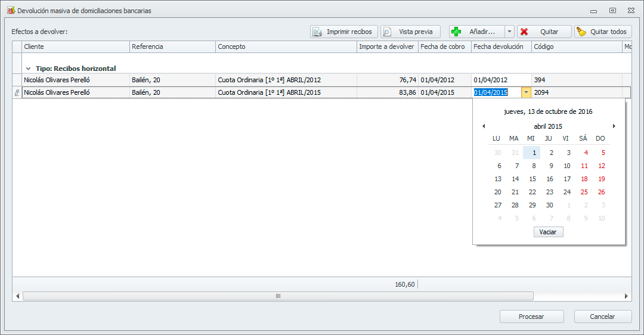This screenshot has width=644, height=335.
Task: Click Vaciar button in calendar
Action: click(549, 232)
